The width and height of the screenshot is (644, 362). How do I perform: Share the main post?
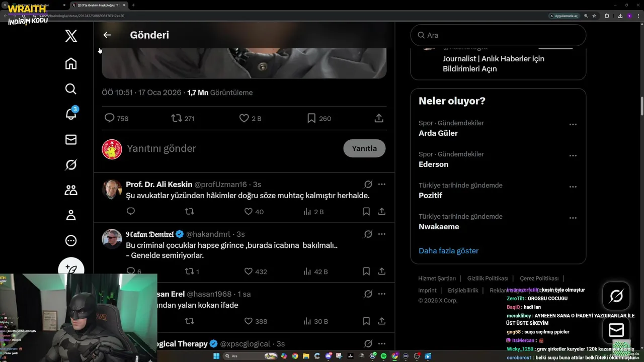(379, 118)
